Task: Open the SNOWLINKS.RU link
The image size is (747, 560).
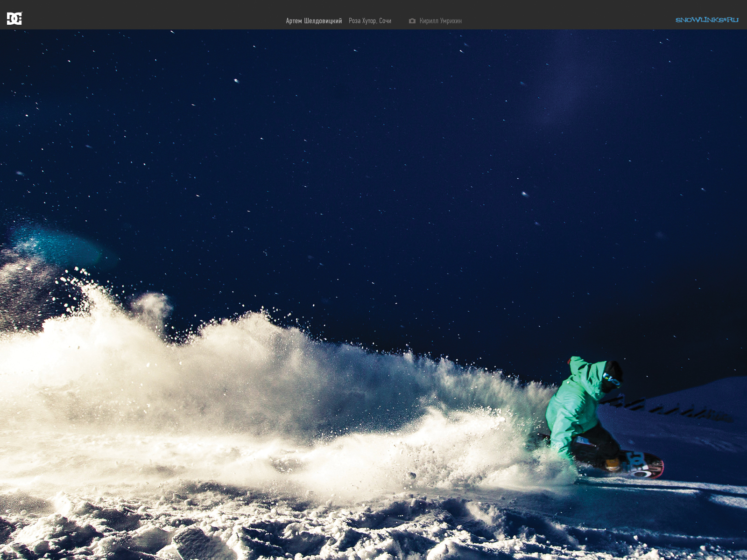Action: tap(707, 20)
